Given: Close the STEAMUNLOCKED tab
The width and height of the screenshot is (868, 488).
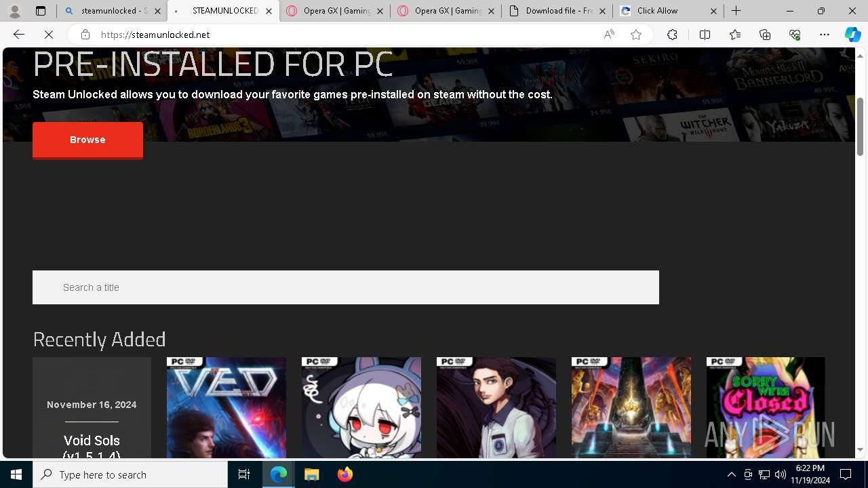Looking at the screenshot, I should 269,11.
